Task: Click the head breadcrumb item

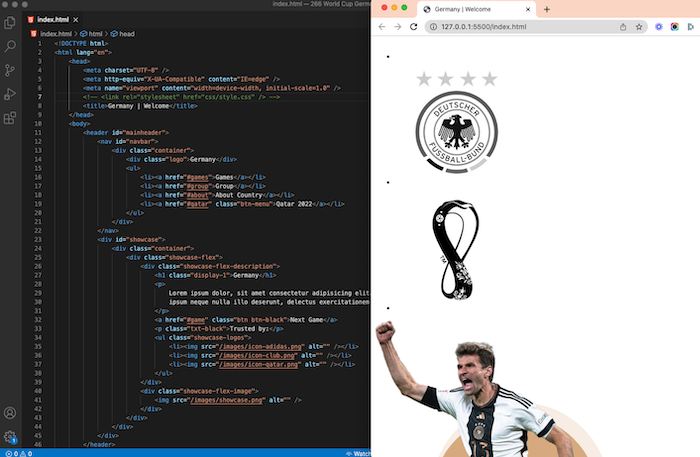Action: point(122,34)
